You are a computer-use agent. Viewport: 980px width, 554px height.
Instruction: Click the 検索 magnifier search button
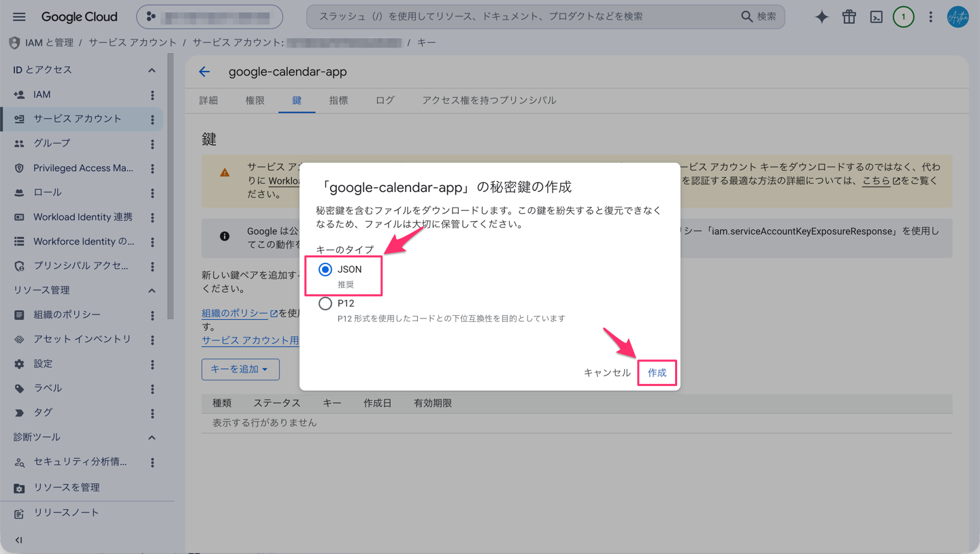tap(758, 16)
